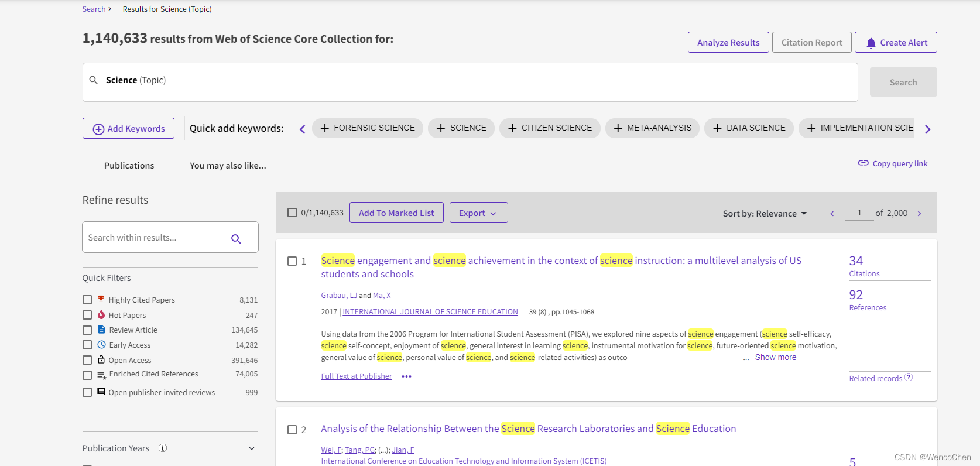Viewport: 980px width, 466px height.
Task: Check the box for result 2
Action: (292, 430)
